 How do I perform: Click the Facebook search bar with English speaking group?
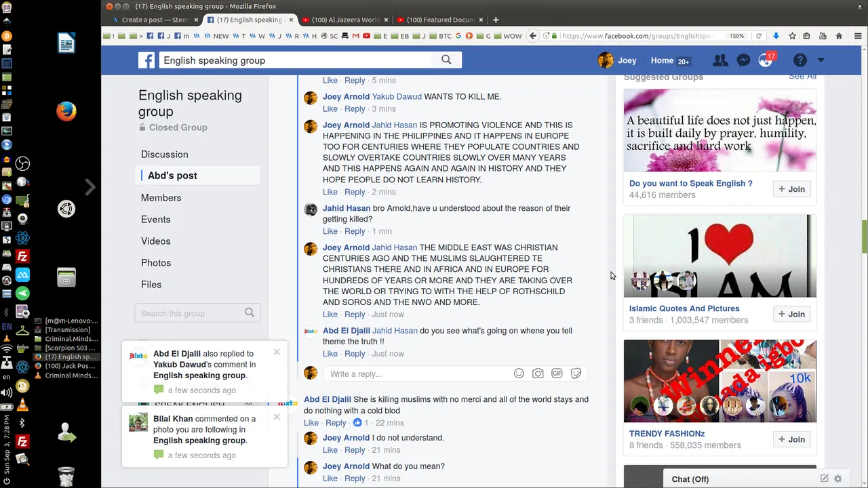point(296,60)
